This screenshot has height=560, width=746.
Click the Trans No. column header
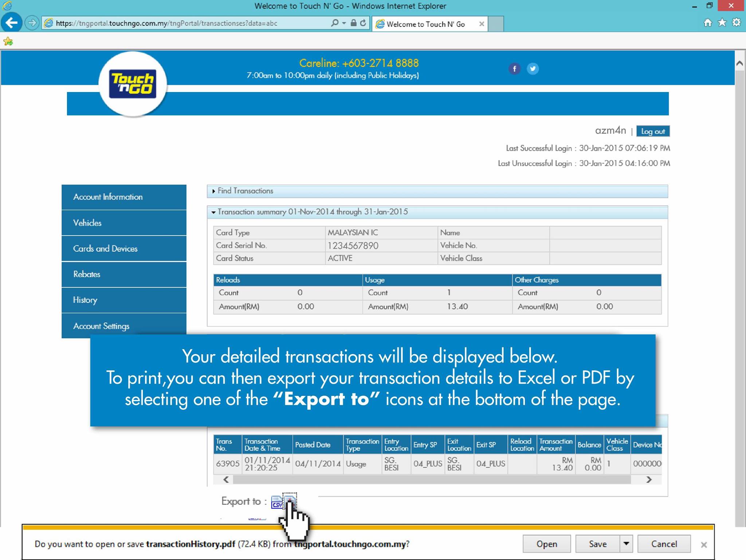coord(228,445)
